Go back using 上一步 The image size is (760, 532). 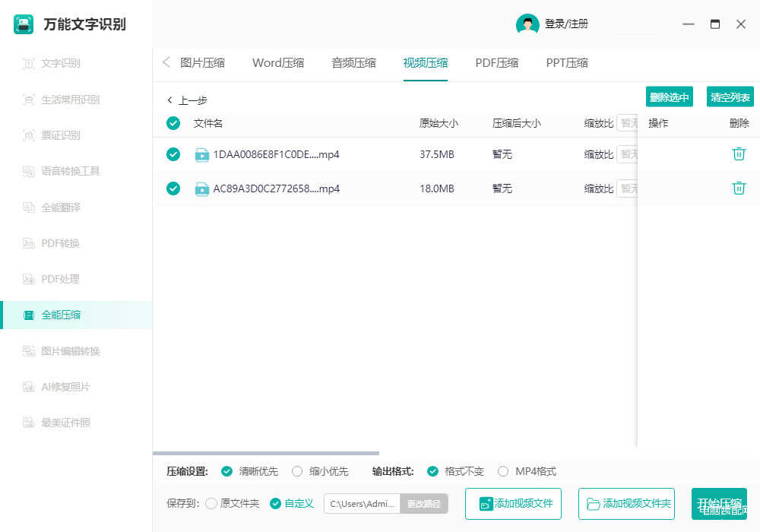pyautogui.click(x=187, y=100)
